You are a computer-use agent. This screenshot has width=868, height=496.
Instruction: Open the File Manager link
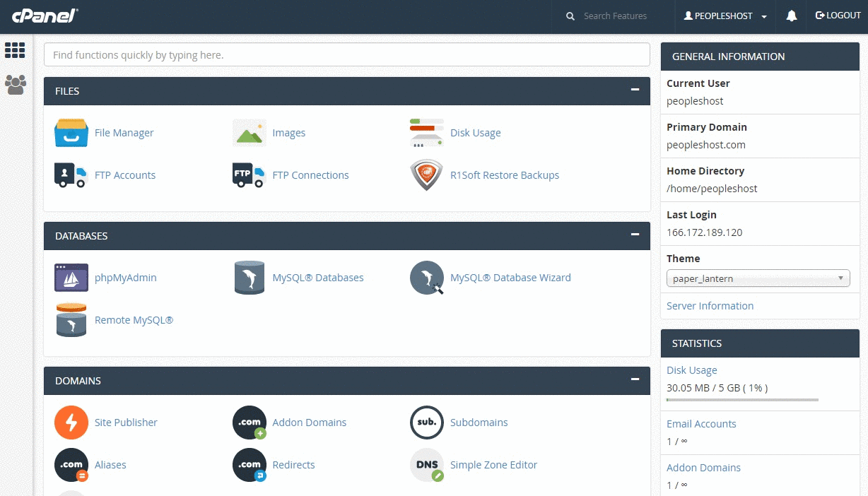[124, 133]
